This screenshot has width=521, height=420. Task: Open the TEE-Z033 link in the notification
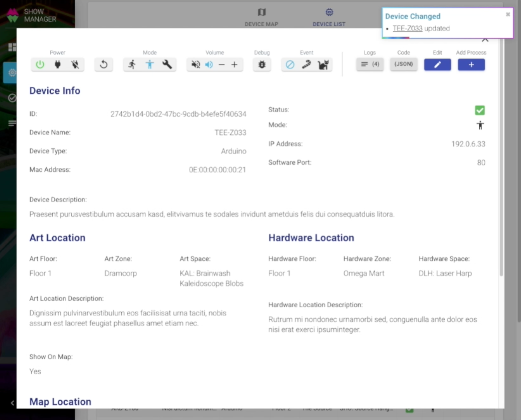pyautogui.click(x=408, y=28)
